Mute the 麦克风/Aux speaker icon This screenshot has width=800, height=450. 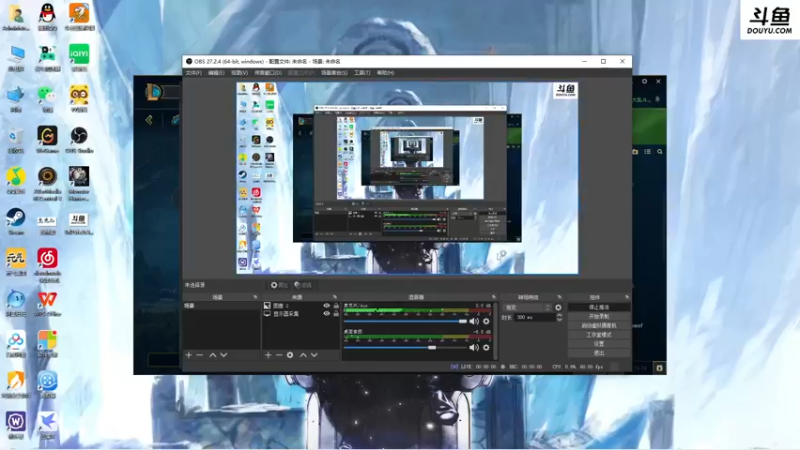474,321
